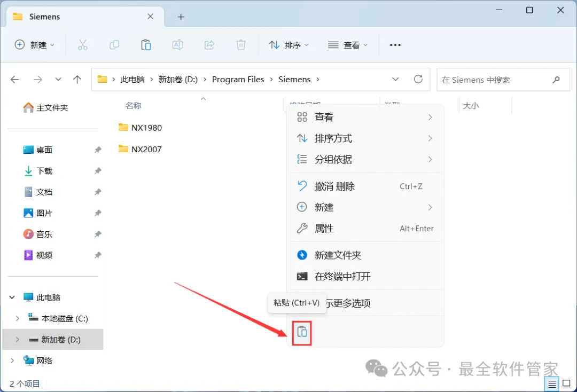
Task: Close the Siemens tab
Action: point(150,17)
